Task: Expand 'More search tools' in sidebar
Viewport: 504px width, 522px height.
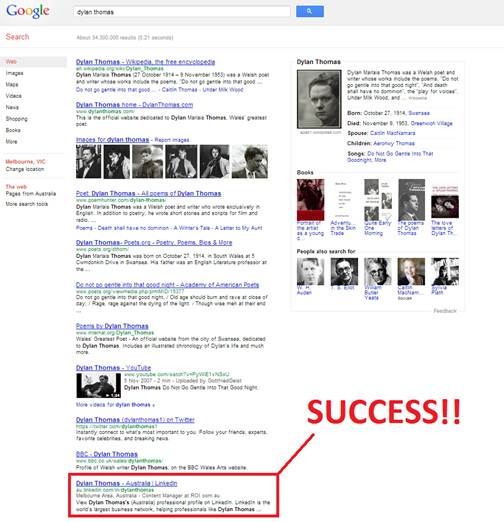Action: click(27, 204)
